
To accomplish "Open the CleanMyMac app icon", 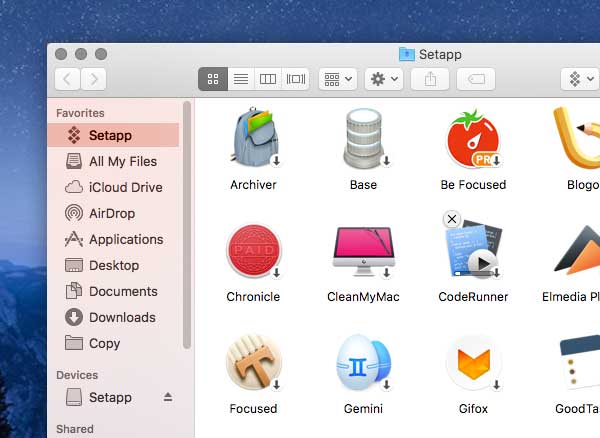I will point(364,251).
